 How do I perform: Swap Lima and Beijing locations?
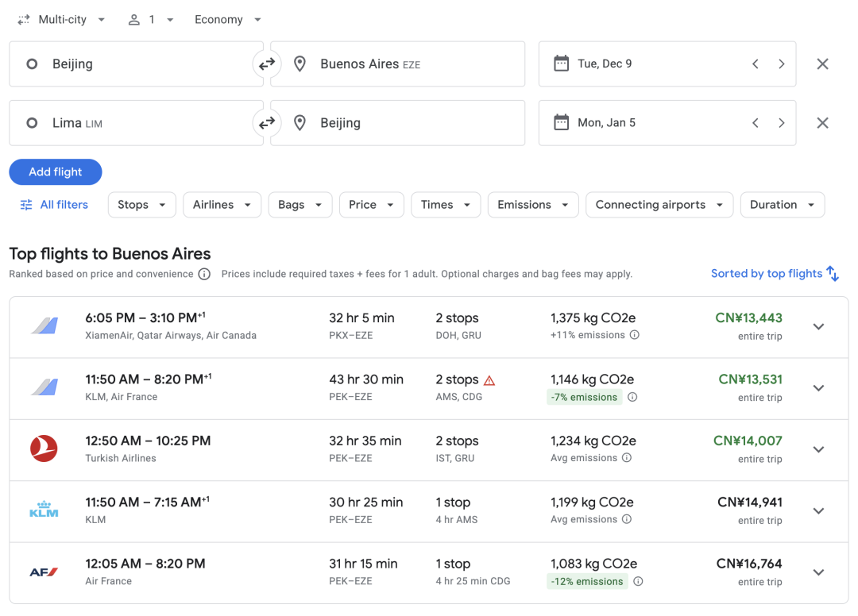[x=267, y=123]
